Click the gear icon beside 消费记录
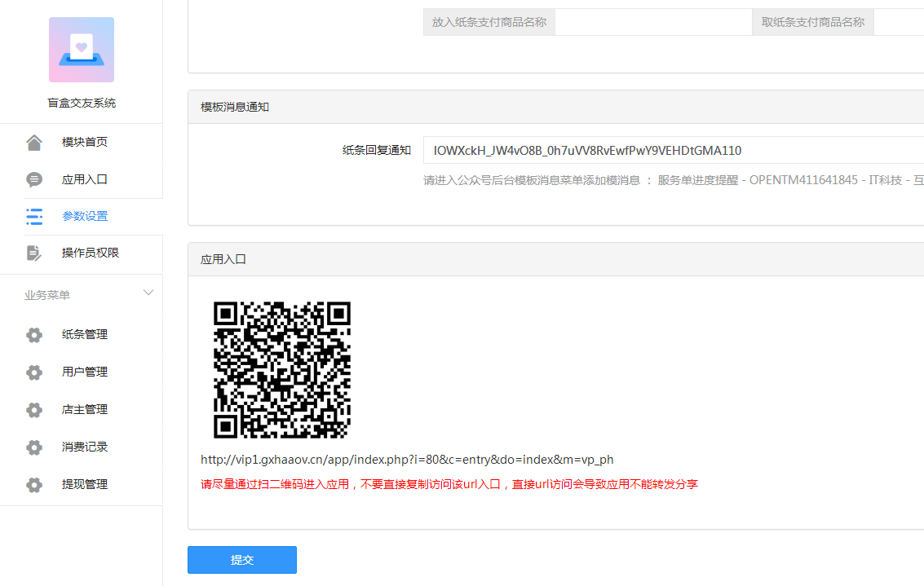924x586 pixels. (34, 447)
